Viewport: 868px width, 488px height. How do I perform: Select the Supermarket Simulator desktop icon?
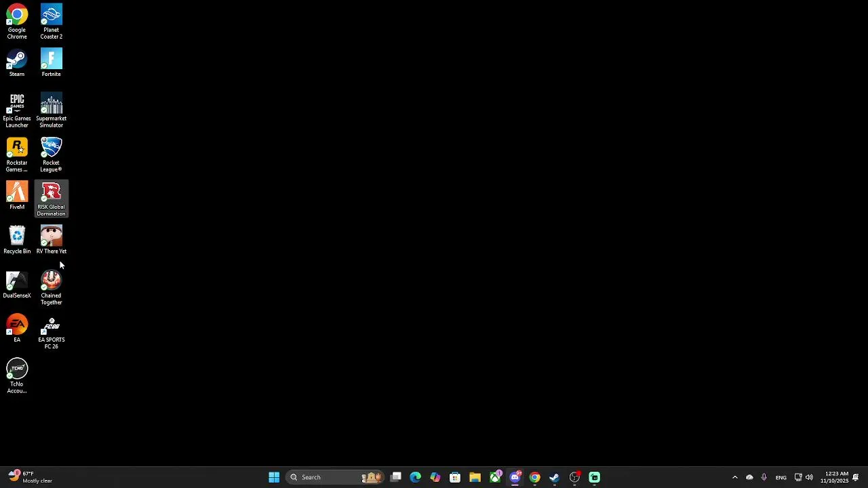click(x=51, y=110)
